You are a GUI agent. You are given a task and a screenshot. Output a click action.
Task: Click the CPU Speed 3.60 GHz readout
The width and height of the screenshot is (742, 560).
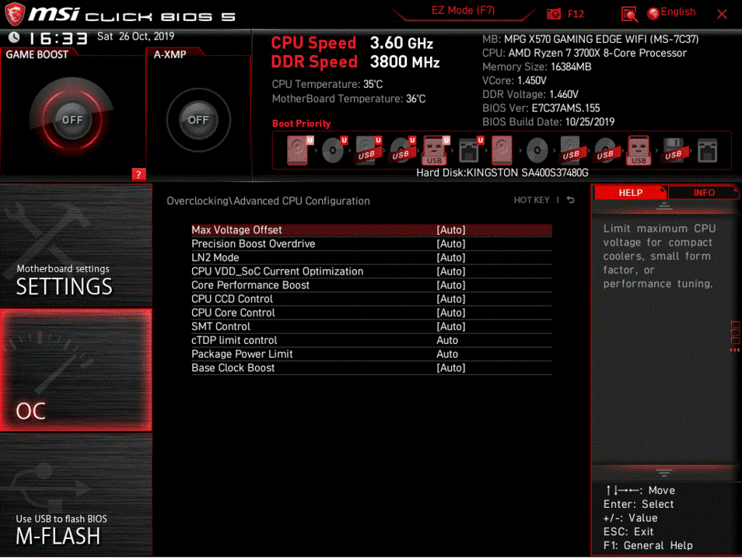tap(352, 43)
